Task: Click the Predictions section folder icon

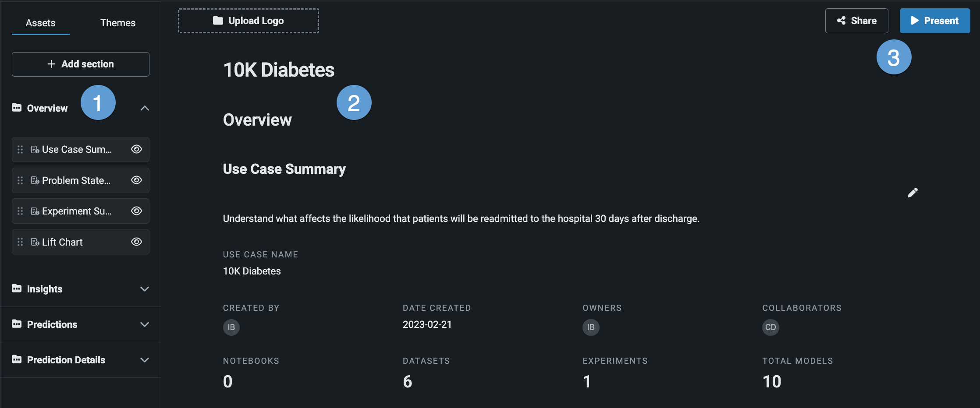Action: click(17, 324)
